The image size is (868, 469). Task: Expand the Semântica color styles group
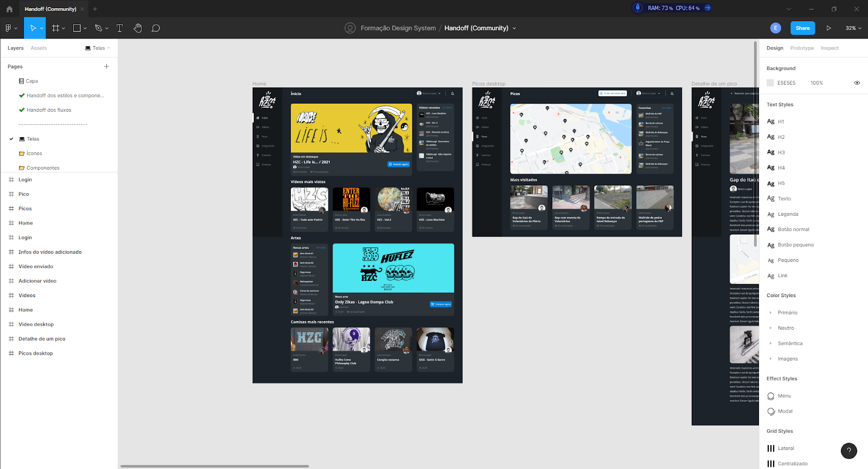coord(770,343)
